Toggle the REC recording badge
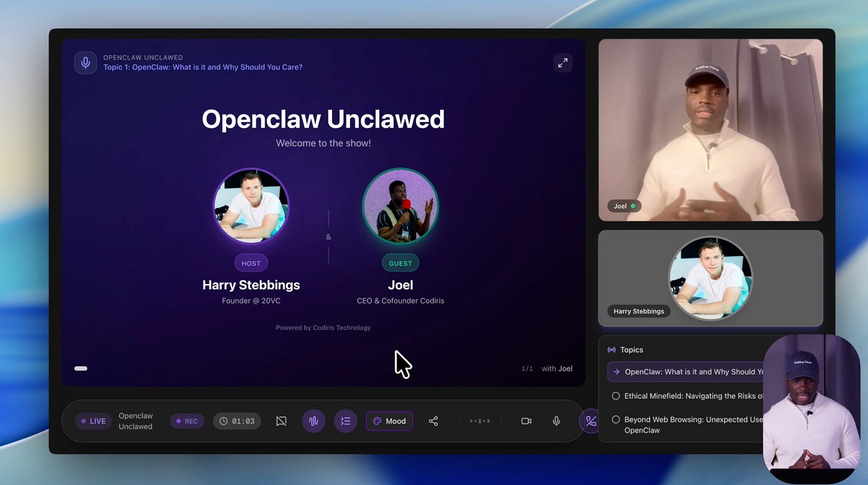This screenshot has width=868, height=485. pyautogui.click(x=187, y=421)
